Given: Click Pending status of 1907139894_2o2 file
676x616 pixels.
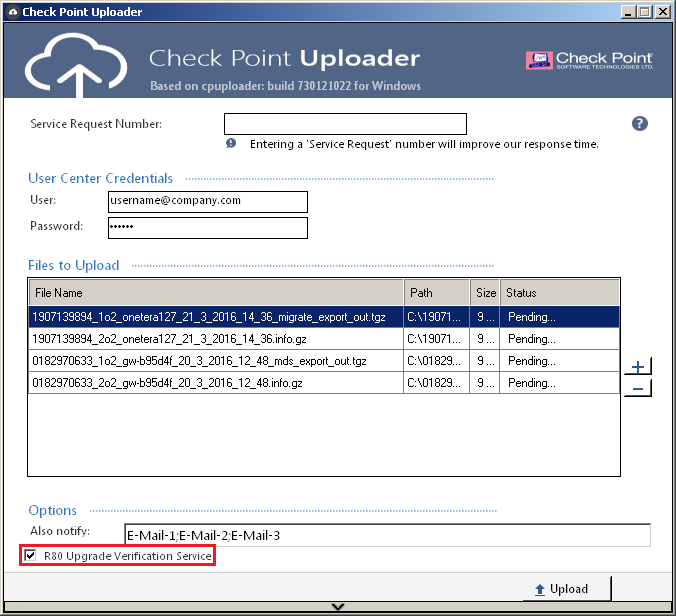Looking at the screenshot, I should tap(560, 339).
